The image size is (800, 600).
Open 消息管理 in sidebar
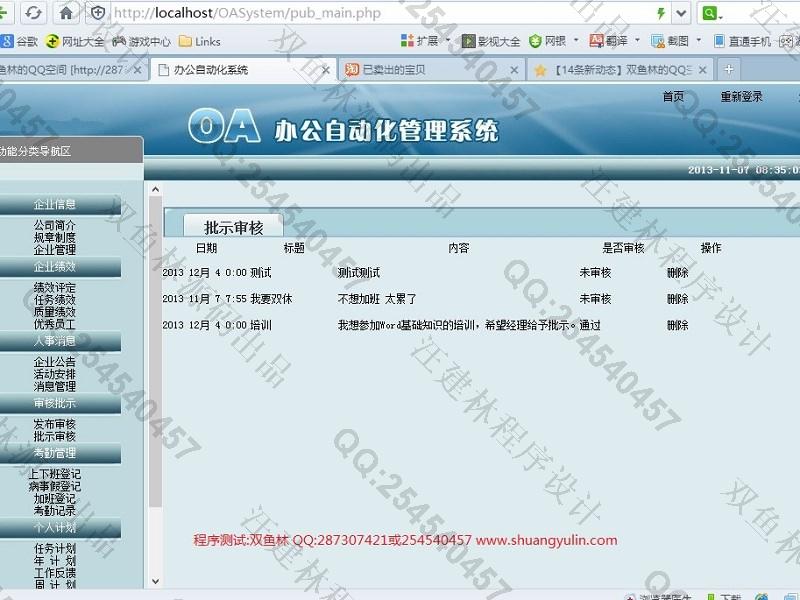pos(55,386)
